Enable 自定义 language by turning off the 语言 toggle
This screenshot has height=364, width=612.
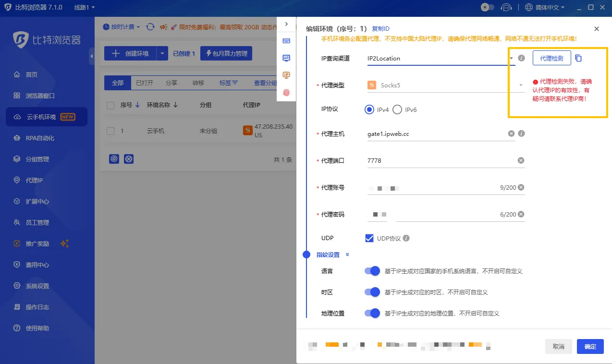click(x=372, y=271)
